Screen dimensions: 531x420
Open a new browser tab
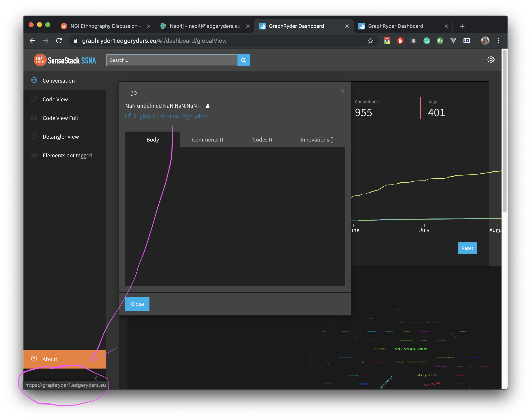click(462, 26)
